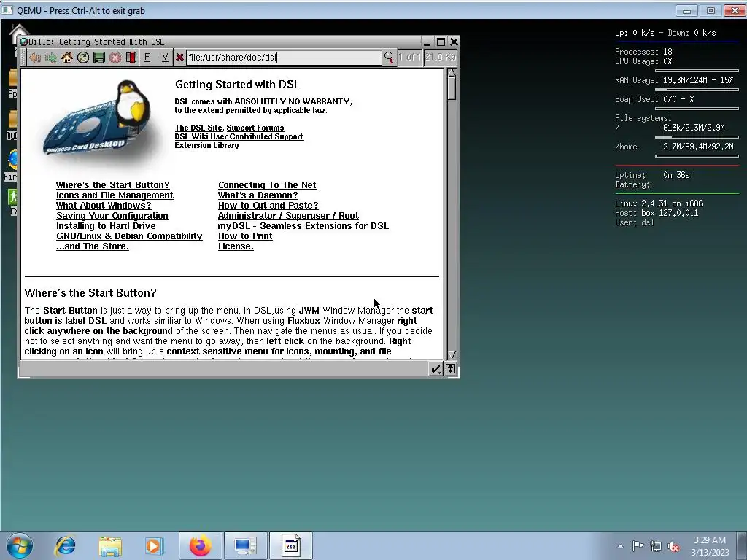Go to Dillo's Home page icon
The width and height of the screenshot is (747, 560).
point(66,58)
